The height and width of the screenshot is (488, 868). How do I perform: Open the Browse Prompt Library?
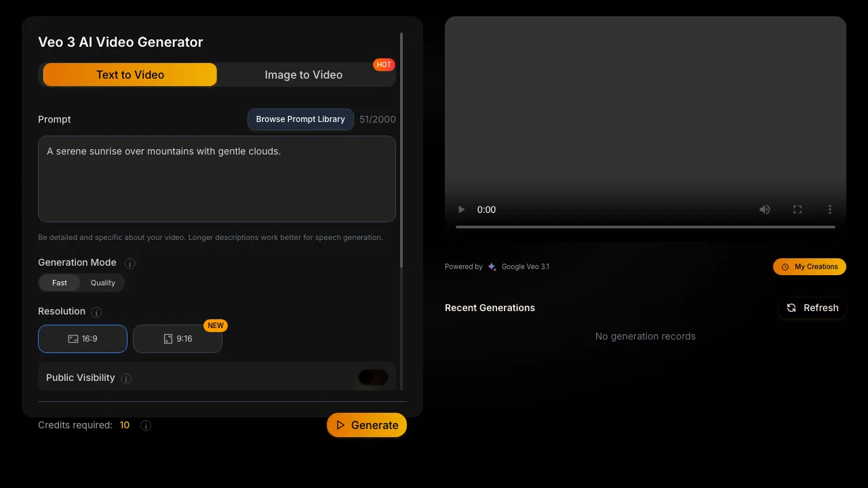(x=300, y=119)
